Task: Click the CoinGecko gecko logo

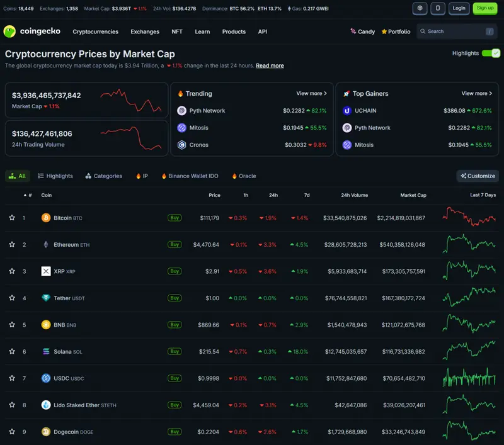Action: click(x=9, y=31)
